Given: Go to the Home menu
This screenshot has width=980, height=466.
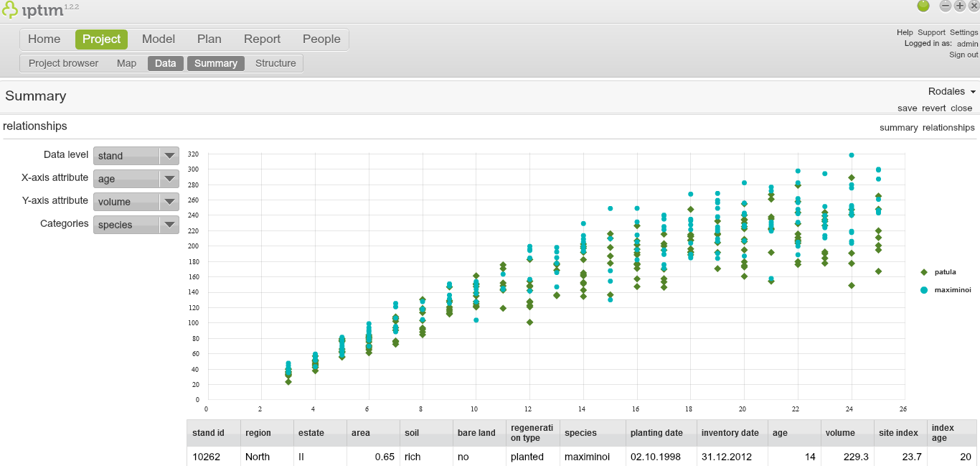Looking at the screenshot, I should click(x=44, y=39).
